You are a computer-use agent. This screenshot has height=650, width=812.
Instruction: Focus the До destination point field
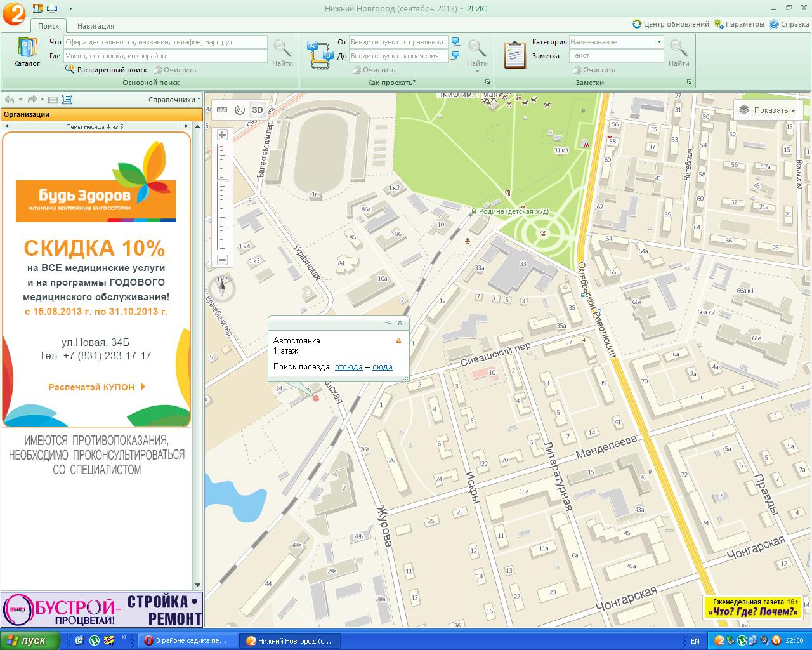pyautogui.click(x=398, y=56)
